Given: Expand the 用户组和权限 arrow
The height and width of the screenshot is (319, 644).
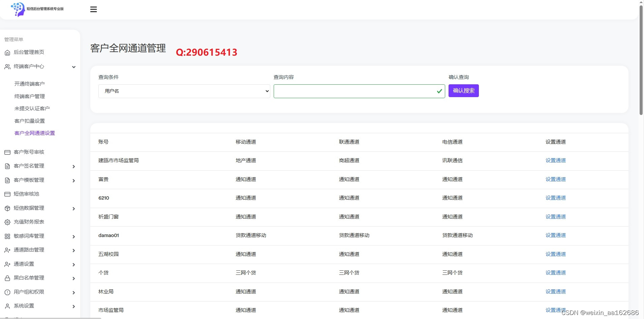Looking at the screenshot, I should tap(74, 293).
